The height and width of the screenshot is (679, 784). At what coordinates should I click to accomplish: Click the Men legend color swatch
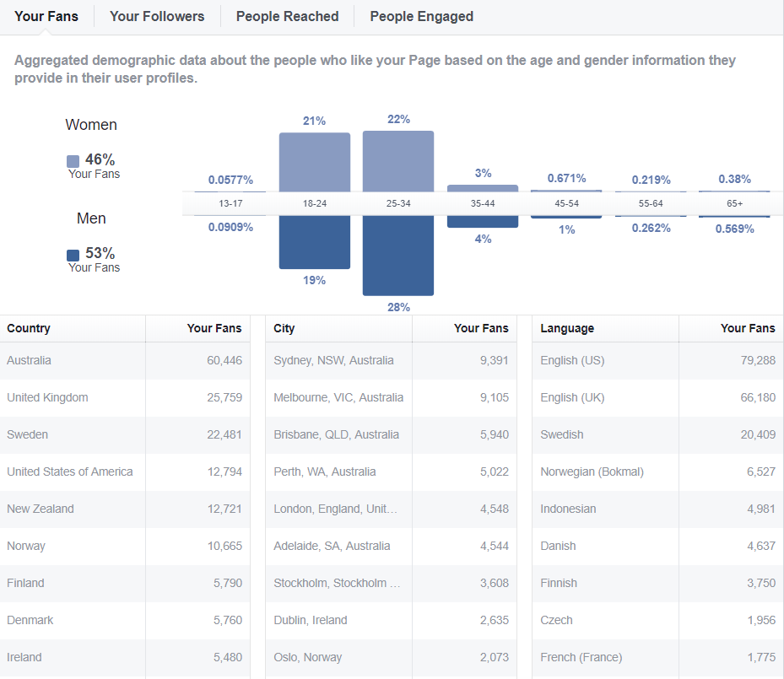[73, 255]
